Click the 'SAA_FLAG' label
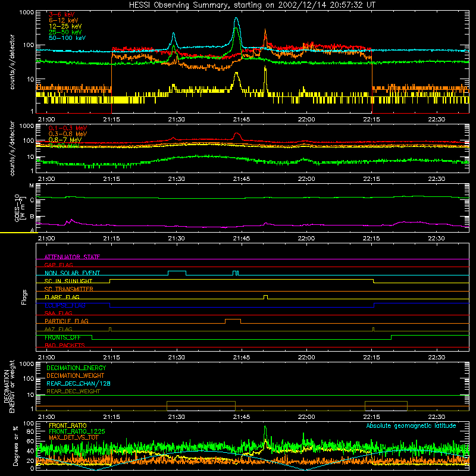This screenshot has width=476, height=476. [x=58, y=313]
